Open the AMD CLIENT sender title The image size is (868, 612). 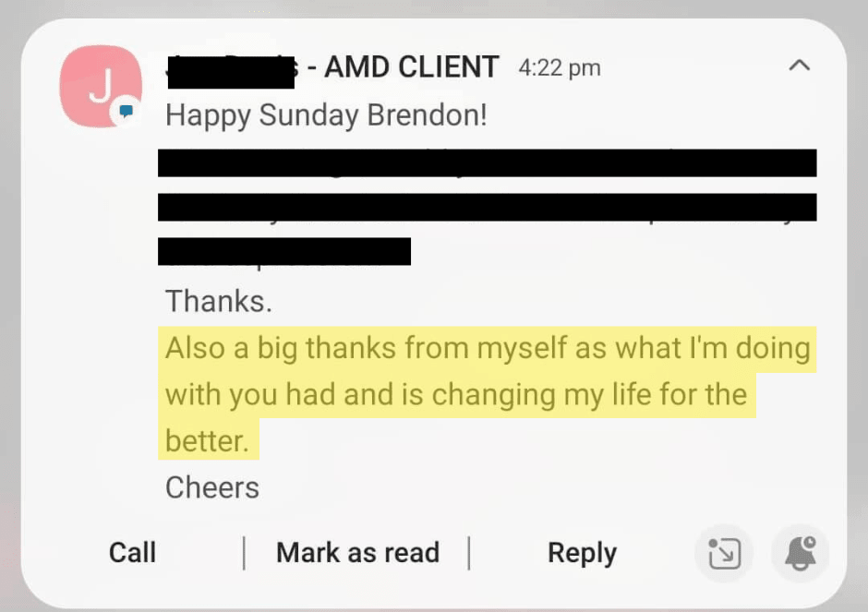411,67
